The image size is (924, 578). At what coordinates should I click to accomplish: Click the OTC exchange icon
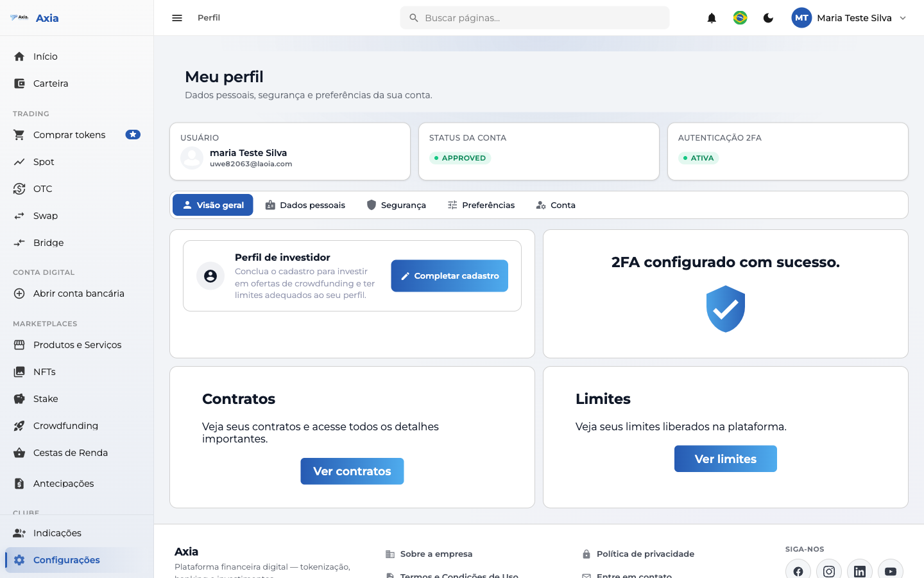coord(19,189)
